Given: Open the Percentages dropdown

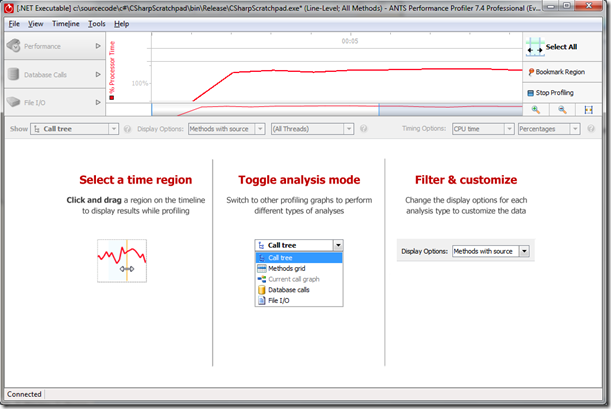Looking at the screenshot, I should 549,129.
